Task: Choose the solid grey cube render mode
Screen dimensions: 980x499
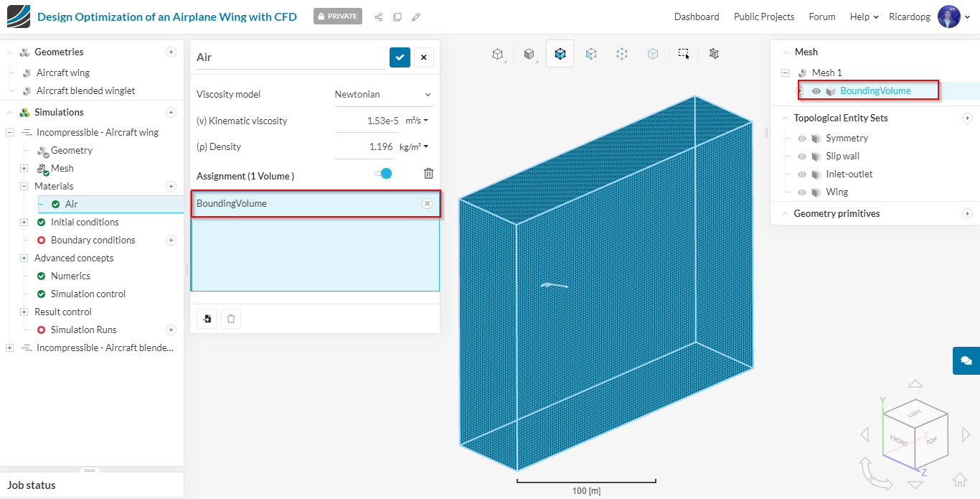Action: [529, 54]
